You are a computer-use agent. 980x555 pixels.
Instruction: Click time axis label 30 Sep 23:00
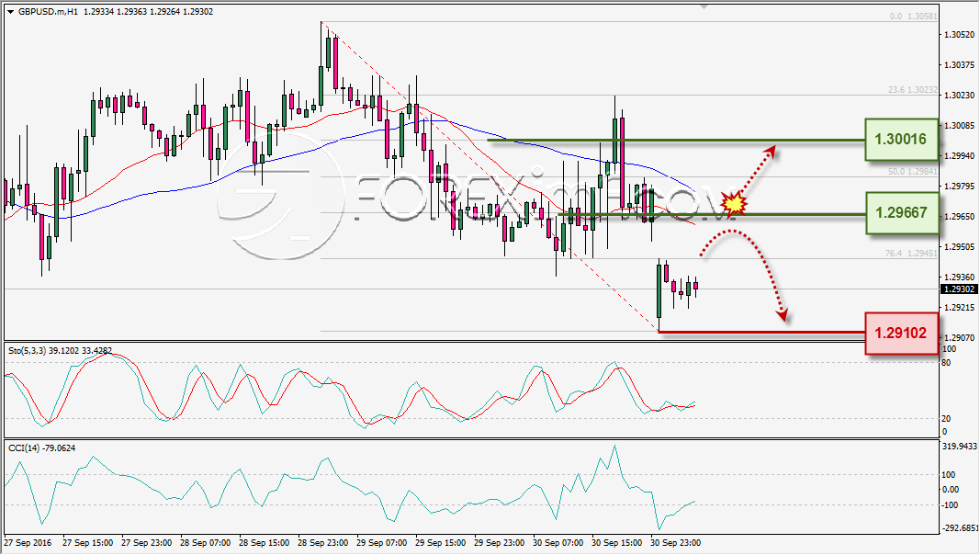pos(676,542)
